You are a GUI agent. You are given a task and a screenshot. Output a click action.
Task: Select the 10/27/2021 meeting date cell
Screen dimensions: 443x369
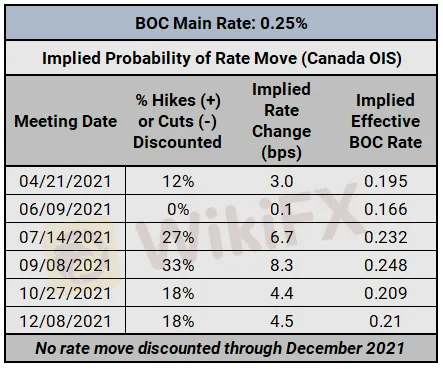click(x=65, y=293)
